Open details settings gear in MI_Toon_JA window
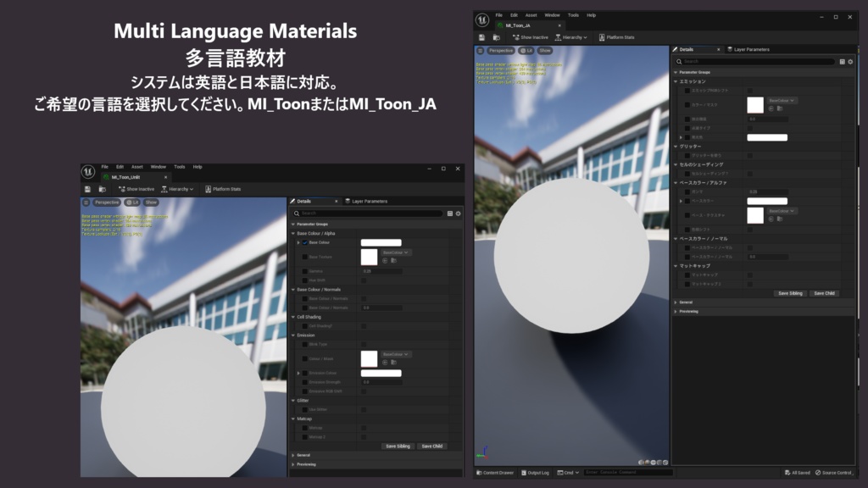 (x=851, y=62)
